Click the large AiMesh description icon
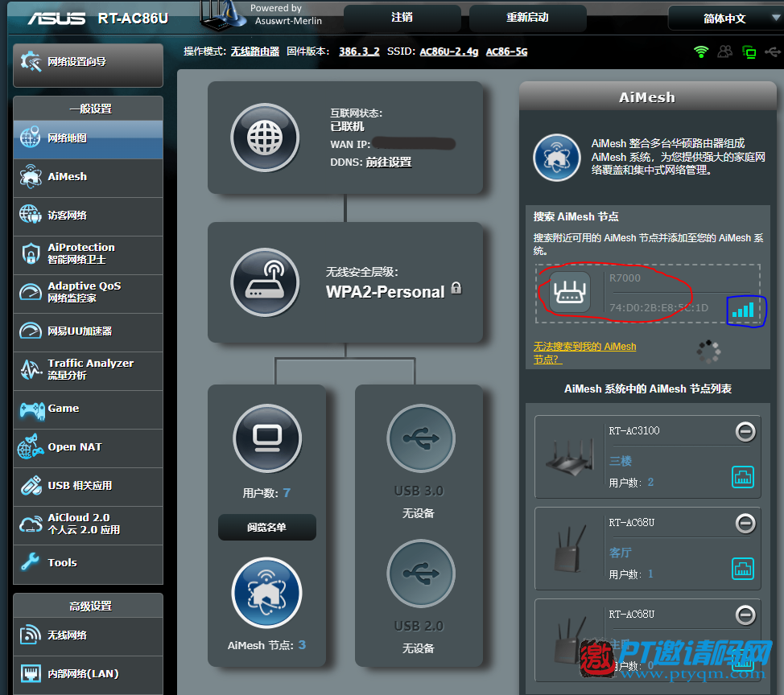 point(556,158)
